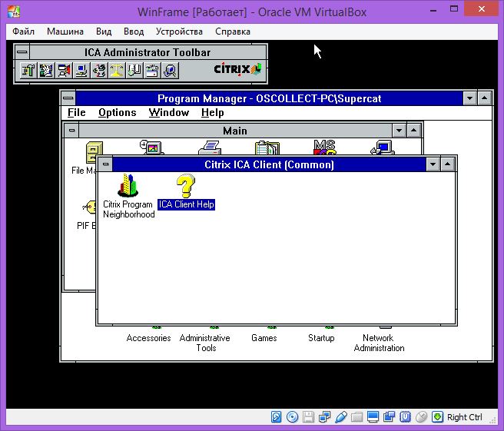Click the green arrow keyboard capture indicator

click(x=437, y=417)
